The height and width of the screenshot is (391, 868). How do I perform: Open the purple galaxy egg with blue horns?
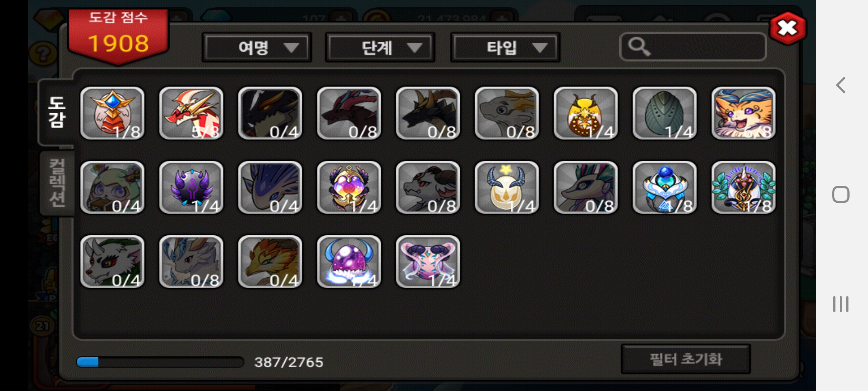point(349,261)
